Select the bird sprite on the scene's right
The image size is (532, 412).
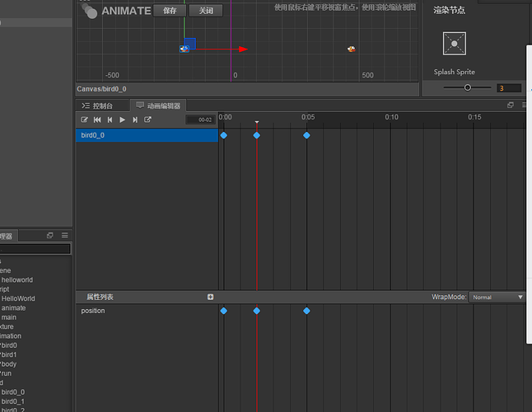(352, 49)
